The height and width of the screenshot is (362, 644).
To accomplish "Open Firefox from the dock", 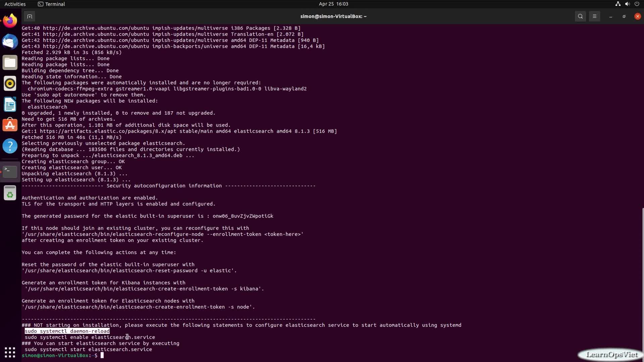I will coord(10,21).
